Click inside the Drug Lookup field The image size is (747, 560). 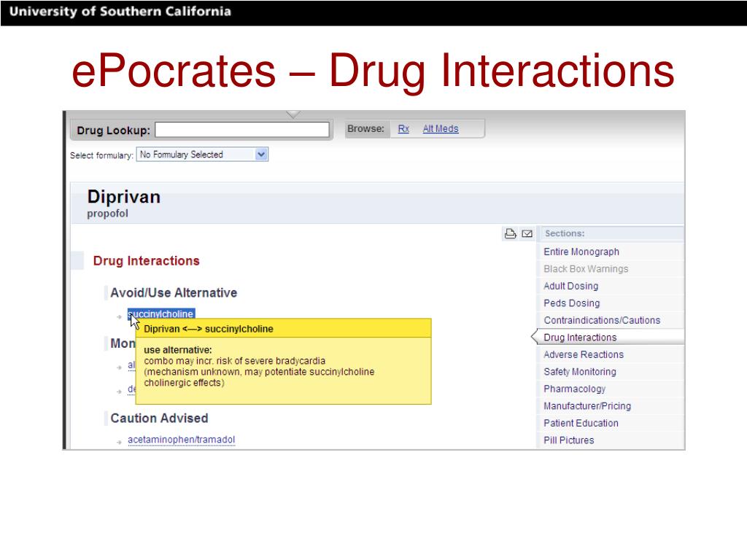coord(242,130)
